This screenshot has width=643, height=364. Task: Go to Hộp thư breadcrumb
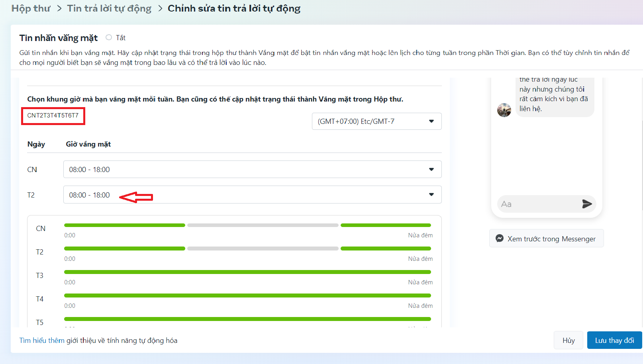(x=31, y=8)
